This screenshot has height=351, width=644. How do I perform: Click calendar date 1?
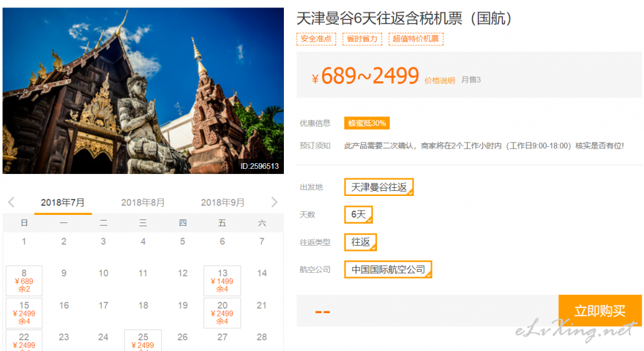click(x=24, y=242)
